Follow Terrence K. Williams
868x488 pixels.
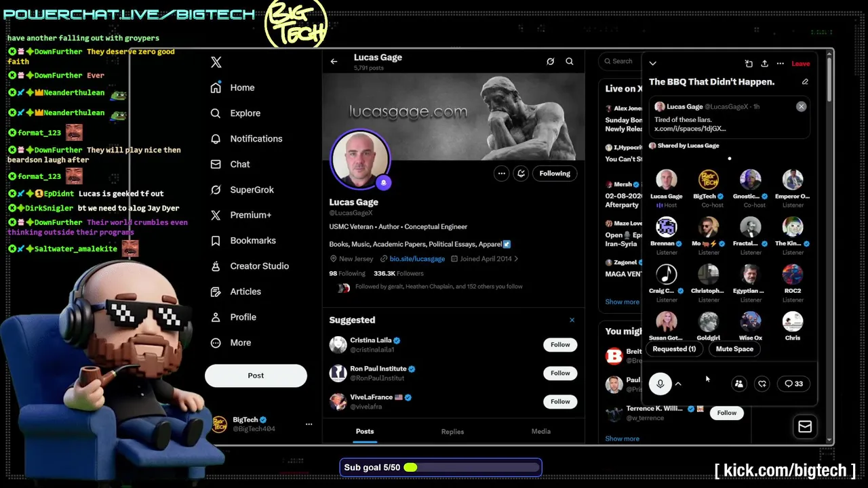click(x=726, y=413)
